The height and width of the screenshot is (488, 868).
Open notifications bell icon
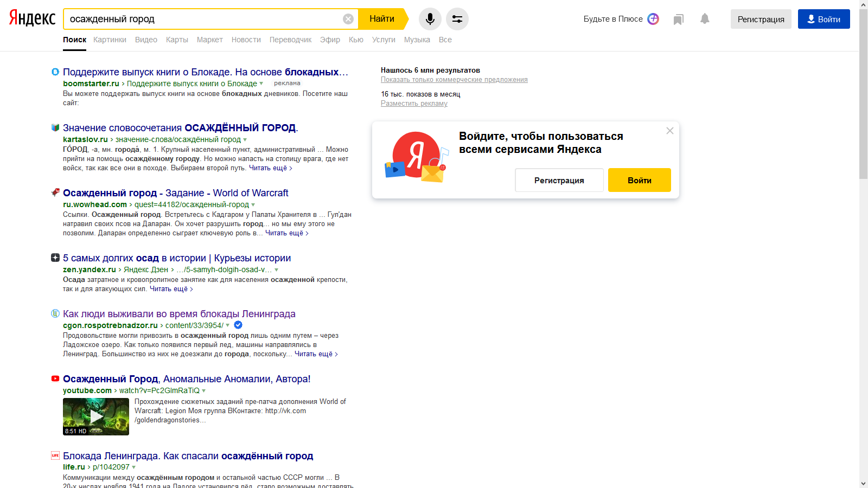[705, 19]
